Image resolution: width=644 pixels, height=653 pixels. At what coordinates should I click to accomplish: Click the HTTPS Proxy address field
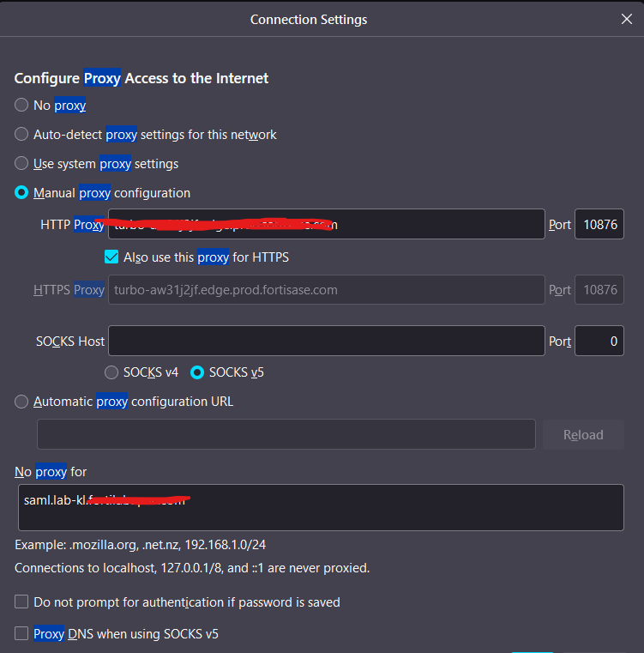(x=326, y=290)
